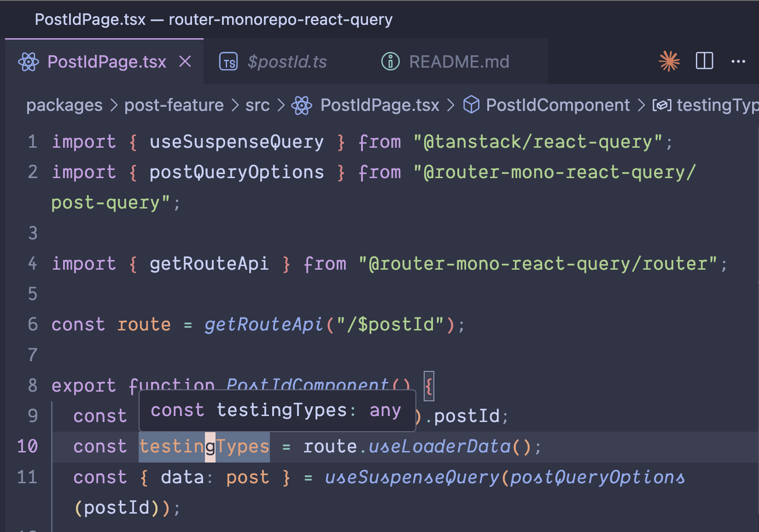Click the useSuspenseQuery call on line 11
Image resolution: width=759 pixels, height=532 pixels.
[412, 477]
